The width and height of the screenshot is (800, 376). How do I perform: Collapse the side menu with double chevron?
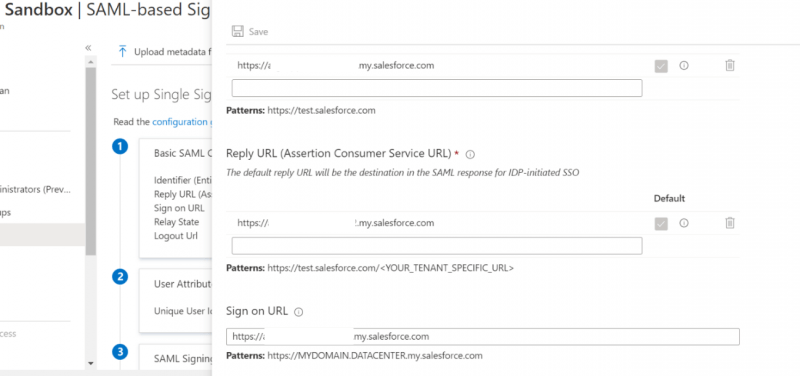[x=88, y=47]
